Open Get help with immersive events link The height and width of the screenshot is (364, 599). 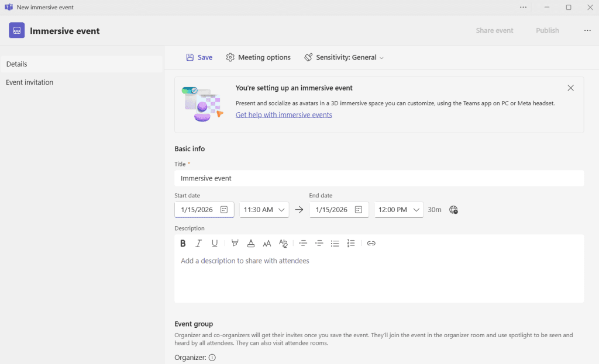[x=284, y=115]
